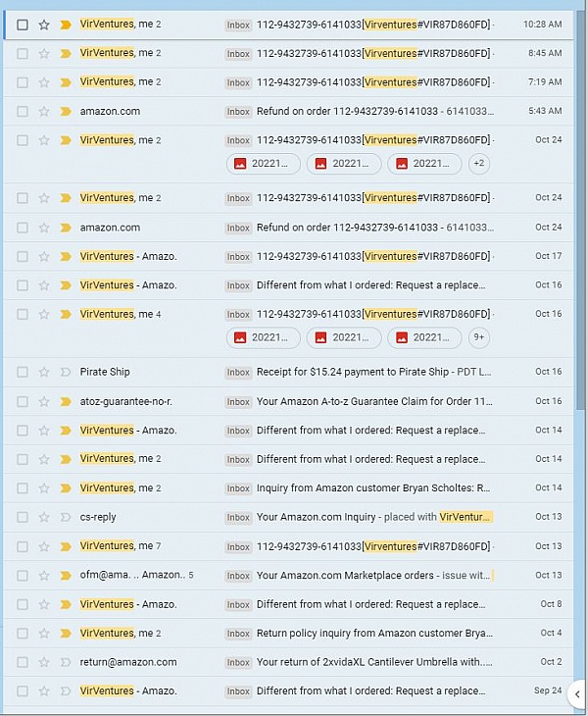Click the vertical scrollbar of email list

point(581,196)
